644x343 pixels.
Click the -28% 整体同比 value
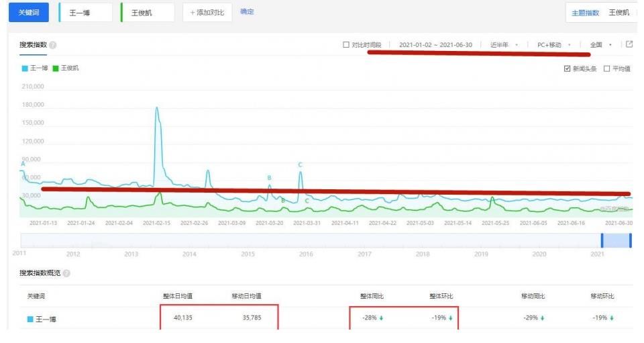pyautogui.click(x=370, y=317)
